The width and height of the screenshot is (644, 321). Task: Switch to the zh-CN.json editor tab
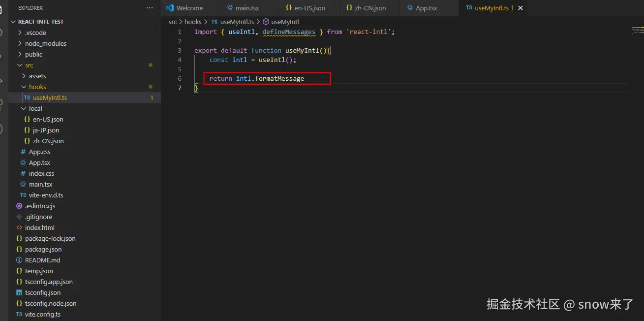(x=370, y=8)
